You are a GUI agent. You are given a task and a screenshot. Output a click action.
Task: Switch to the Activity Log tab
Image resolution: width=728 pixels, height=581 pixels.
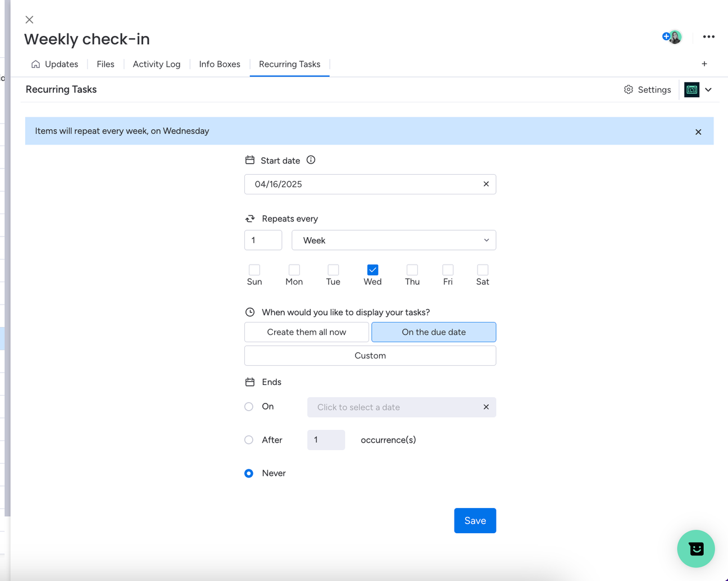click(x=156, y=64)
